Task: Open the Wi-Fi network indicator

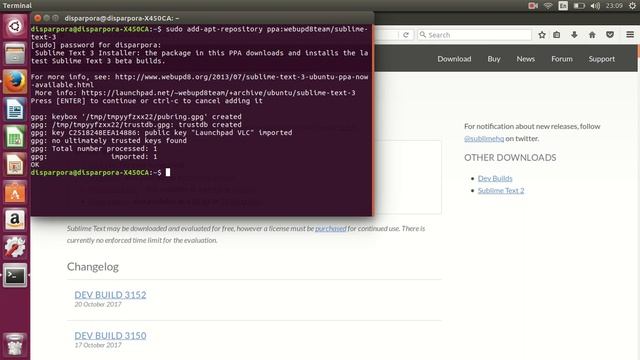Action: coord(548,5)
